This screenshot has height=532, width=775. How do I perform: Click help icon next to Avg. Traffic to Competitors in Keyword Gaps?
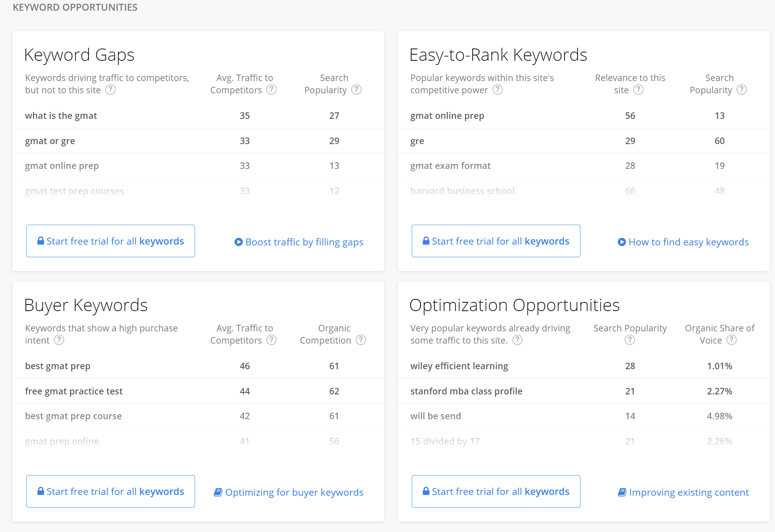[x=271, y=90]
